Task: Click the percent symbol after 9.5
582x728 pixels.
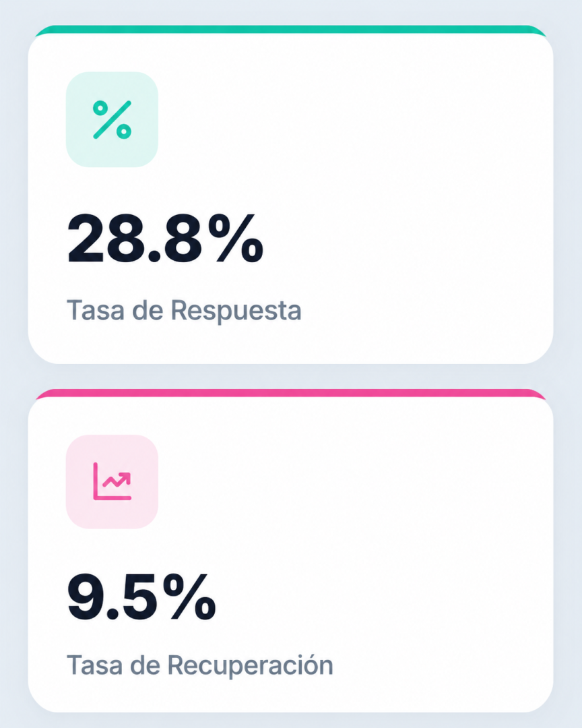Action: [x=189, y=597]
